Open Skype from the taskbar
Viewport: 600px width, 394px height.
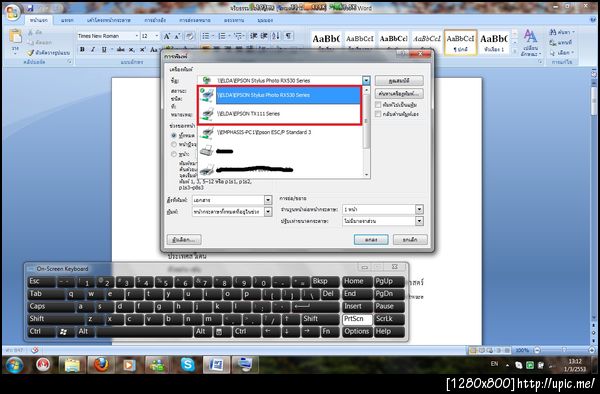pos(188,365)
